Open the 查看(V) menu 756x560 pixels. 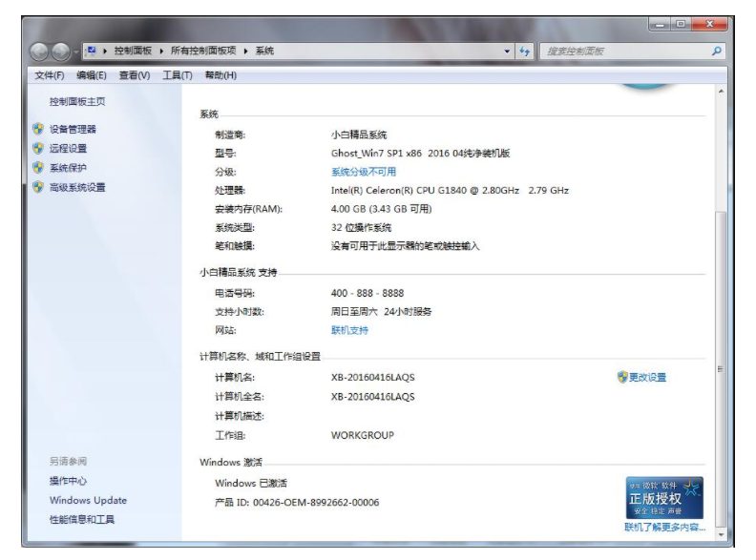pos(135,75)
